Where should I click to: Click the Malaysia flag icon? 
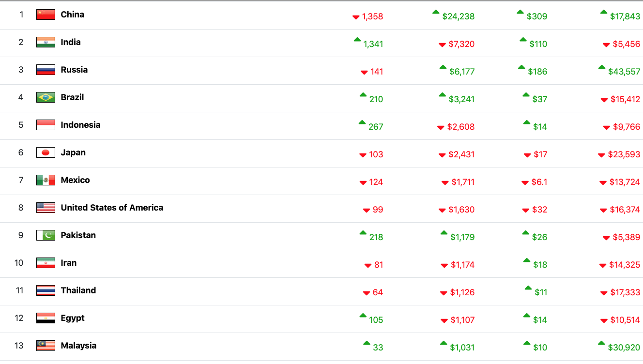point(46,346)
